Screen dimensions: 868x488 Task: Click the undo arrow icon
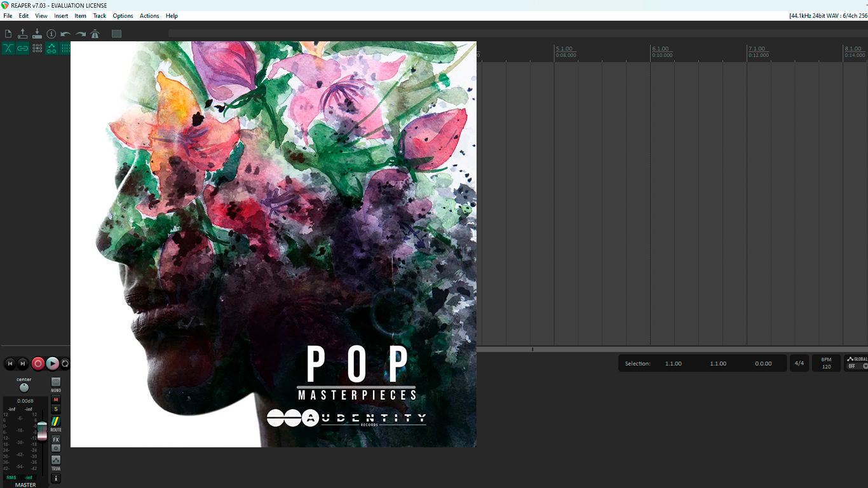[x=65, y=34]
